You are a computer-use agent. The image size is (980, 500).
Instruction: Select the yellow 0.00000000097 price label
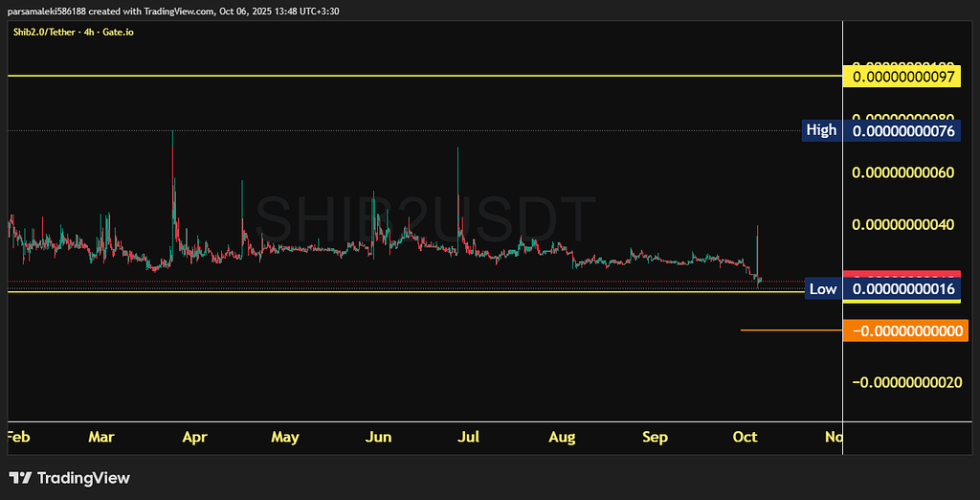tap(903, 76)
